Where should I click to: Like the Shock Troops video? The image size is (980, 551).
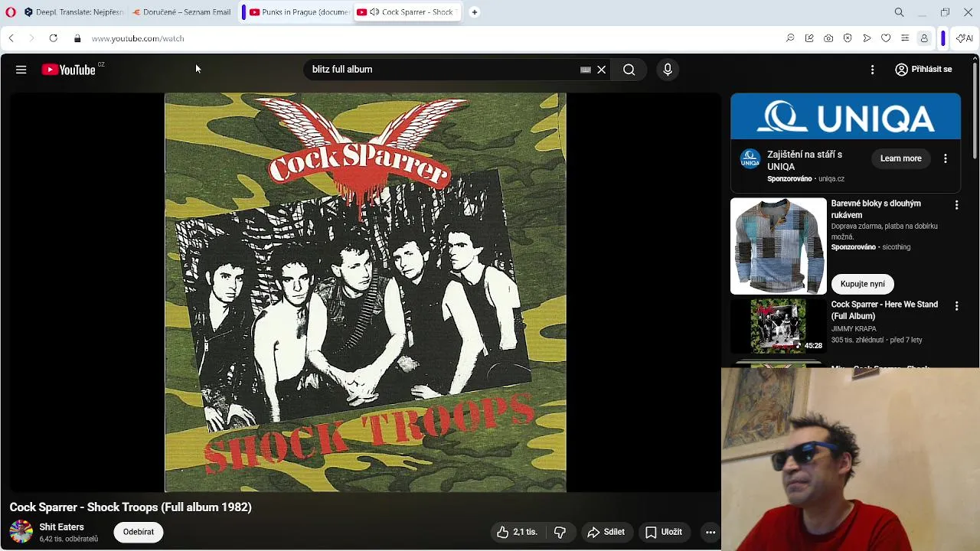pos(517,532)
